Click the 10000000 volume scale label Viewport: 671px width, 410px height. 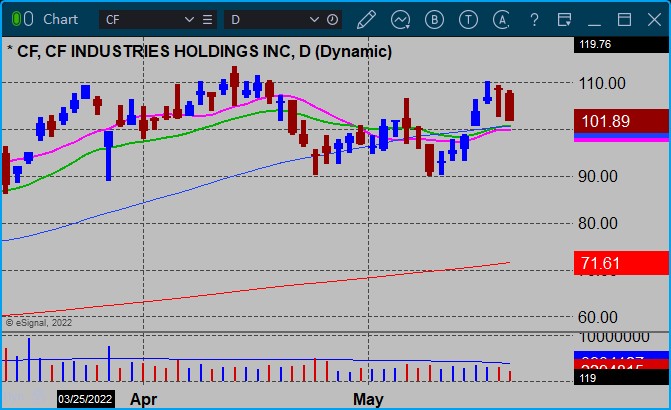coord(614,338)
